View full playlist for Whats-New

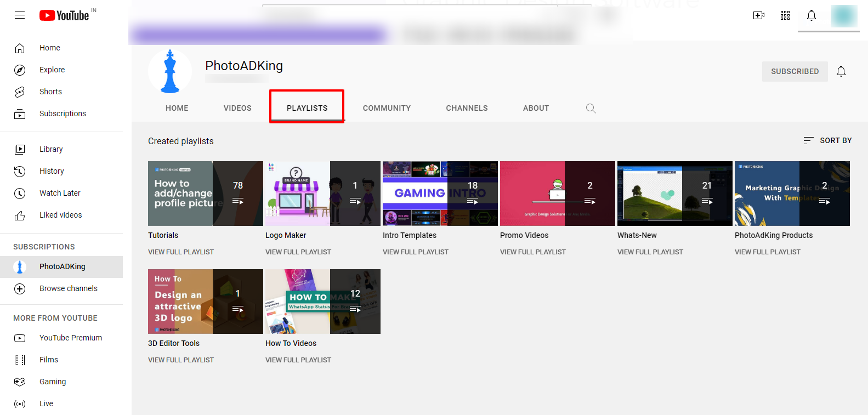tap(650, 252)
